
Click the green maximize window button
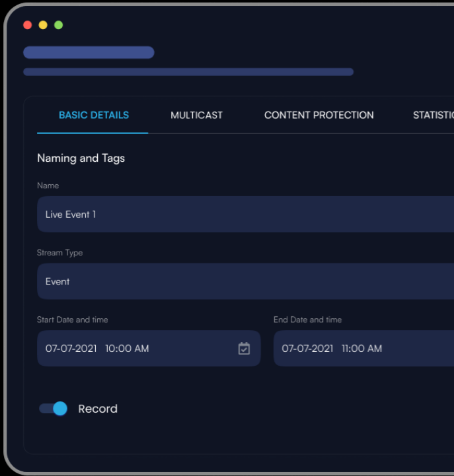click(x=58, y=25)
